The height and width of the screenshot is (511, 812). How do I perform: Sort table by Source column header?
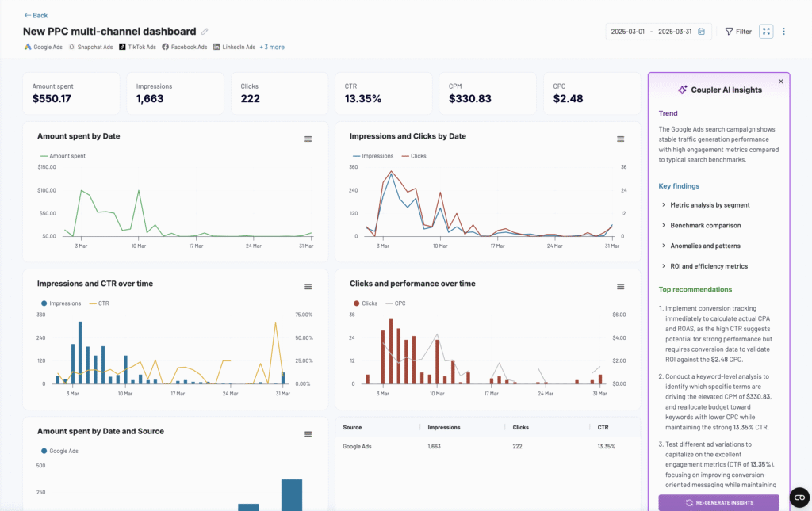pyautogui.click(x=352, y=428)
